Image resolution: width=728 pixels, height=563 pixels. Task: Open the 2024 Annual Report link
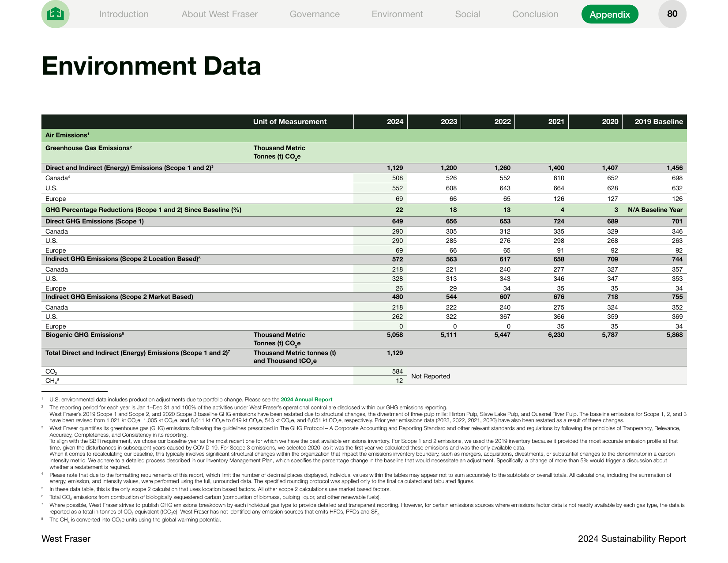pyautogui.click(x=307, y=400)
